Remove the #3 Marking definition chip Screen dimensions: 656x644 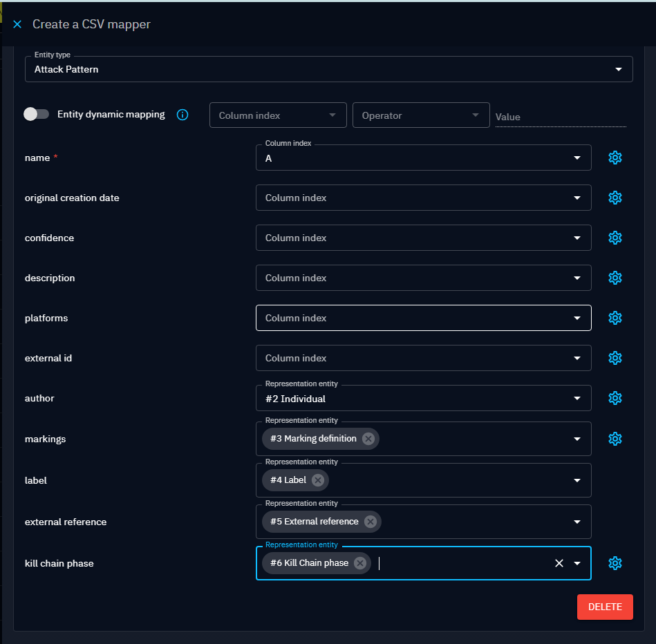click(x=368, y=439)
